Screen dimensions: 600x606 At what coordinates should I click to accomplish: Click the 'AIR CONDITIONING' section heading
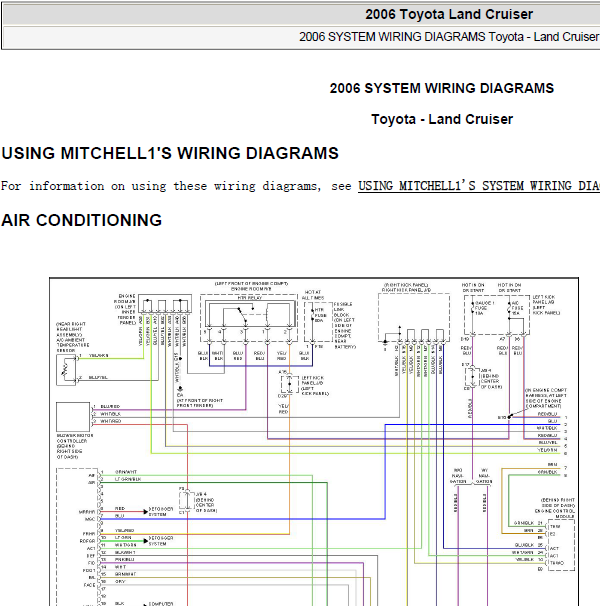(82, 220)
